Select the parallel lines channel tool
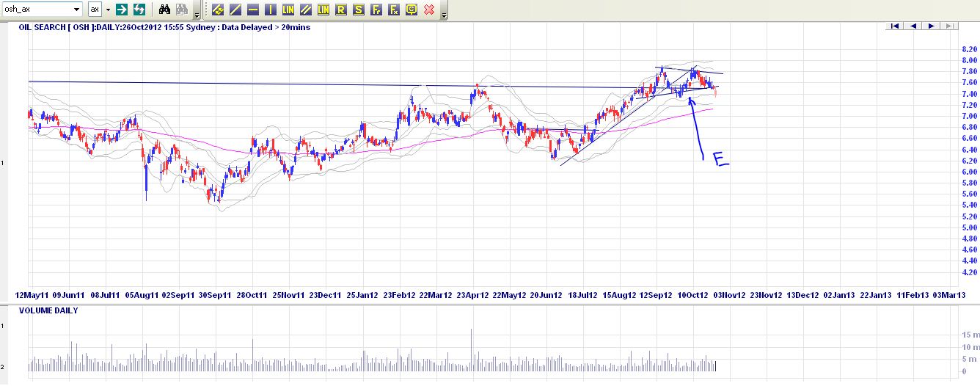The height and width of the screenshot is (386, 980). [306, 10]
